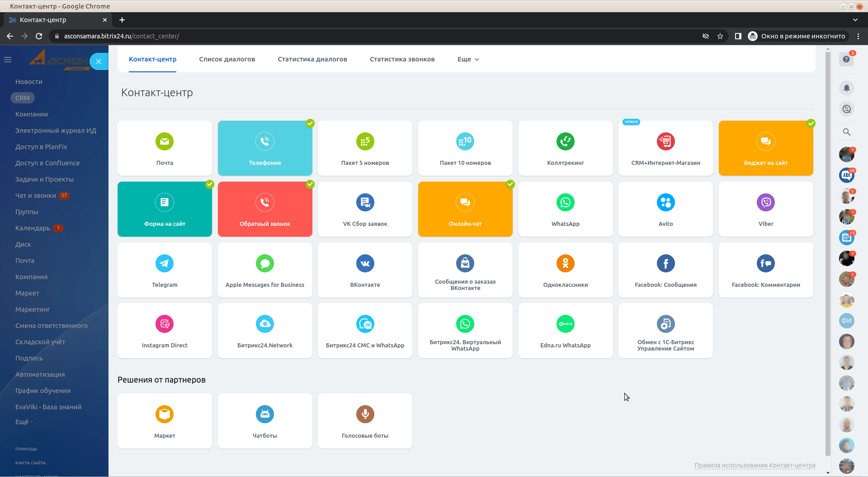Image resolution: width=868 pixels, height=477 pixels.
Task: Open the Коллтрекинг tile
Action: tap(566, 148)
